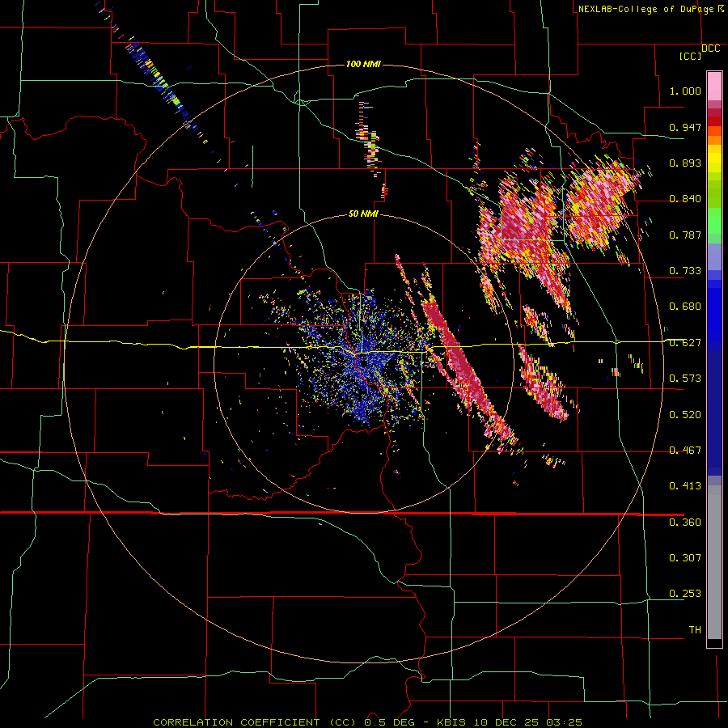This screenshot has height=728, width=728.
Task: Click the 0.413 value on the color scale
Action: [x=685, y=486]
